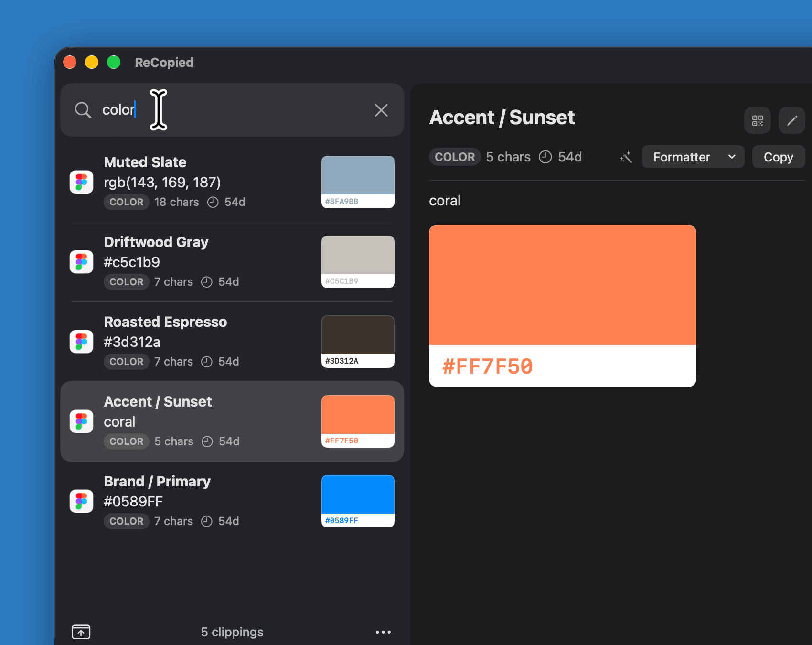Open the three-dots more menu

coord(383,632)
